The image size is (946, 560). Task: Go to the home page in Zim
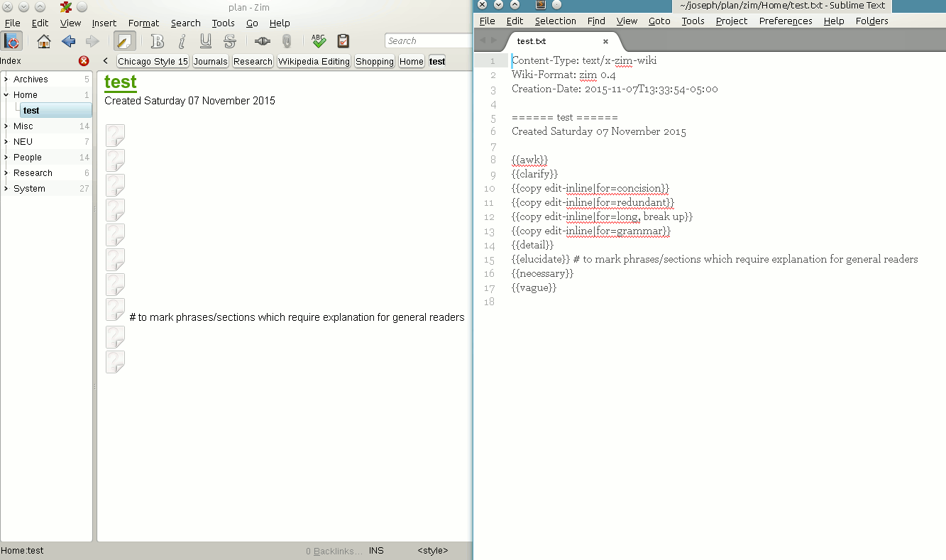pos(44,41)
